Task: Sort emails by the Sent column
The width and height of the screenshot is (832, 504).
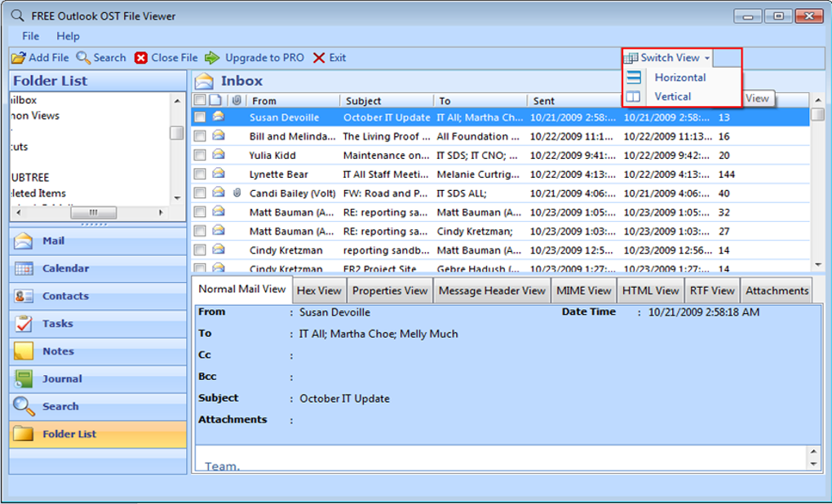Action: [573, 101]
